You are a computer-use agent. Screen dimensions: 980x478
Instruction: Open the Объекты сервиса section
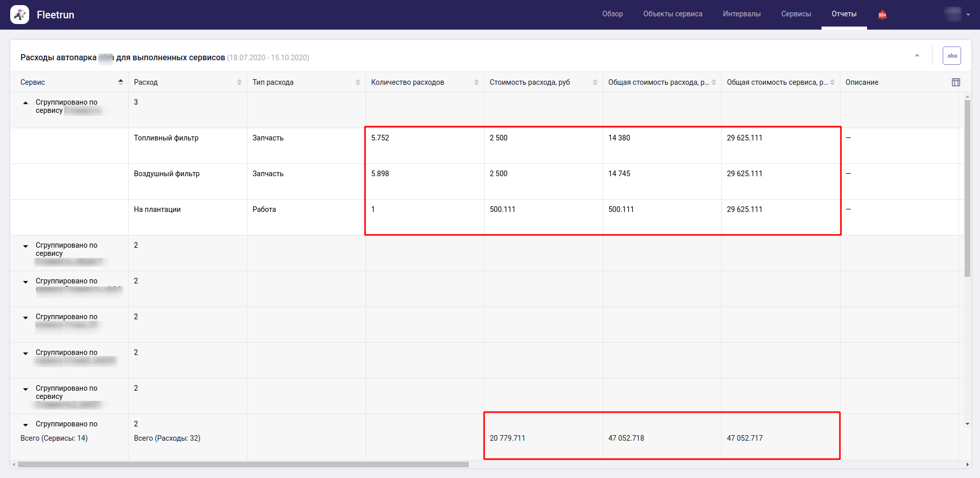pyautogui.click(x=672, y=14)
